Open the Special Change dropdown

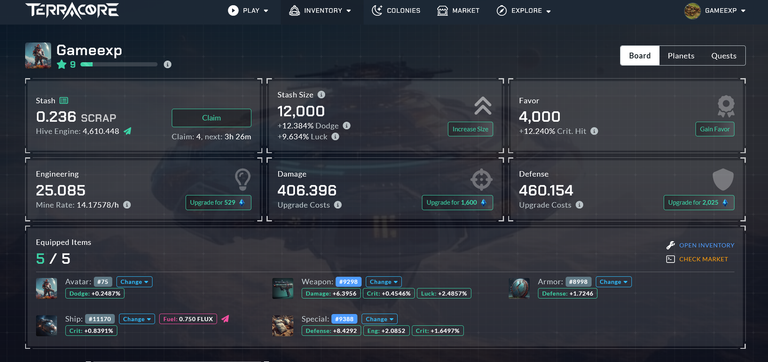(380, 319)
